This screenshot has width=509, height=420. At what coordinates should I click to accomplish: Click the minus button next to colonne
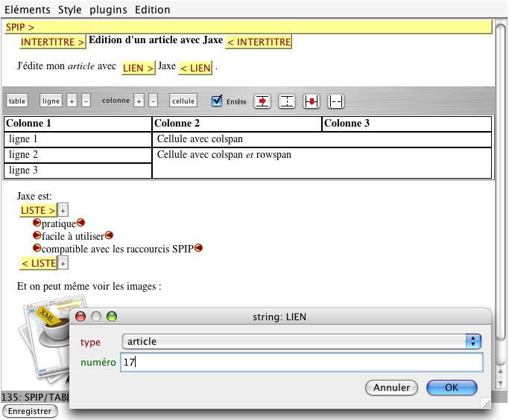(x=153, y=101)
